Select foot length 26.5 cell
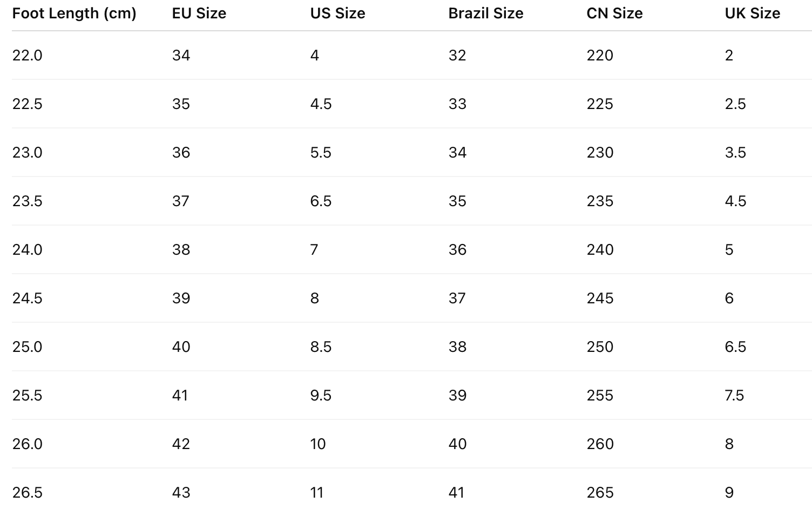Viewport: 812px width, 516px height. point(28,493)
